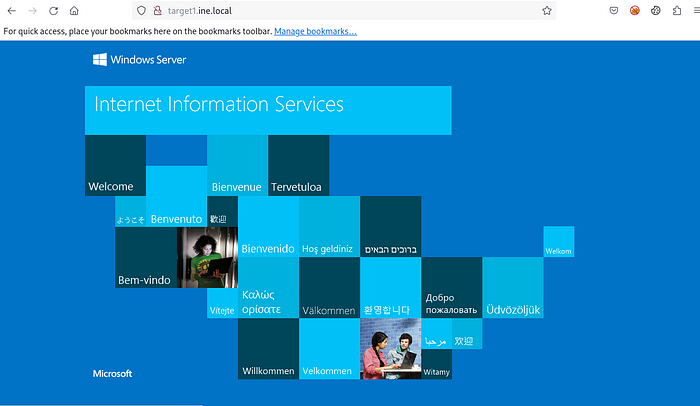Click the Microsoft logo text

pyautogui.click(x=112, y=373)
